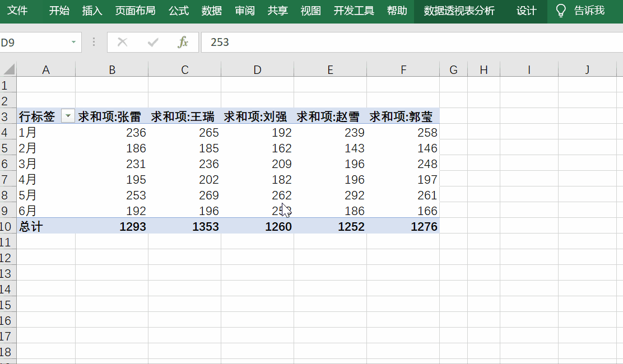Select cell with value 292 under 赵雪

330,195
